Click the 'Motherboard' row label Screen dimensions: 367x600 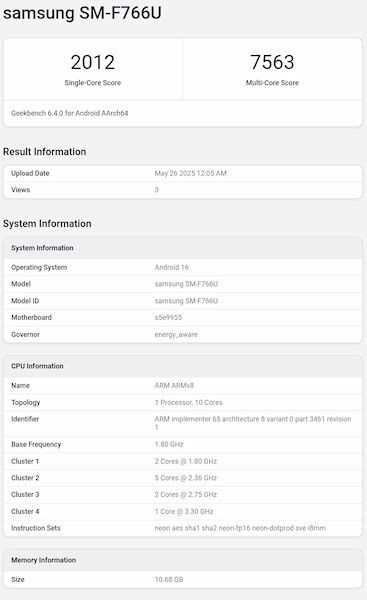click(x=31, y=318)
